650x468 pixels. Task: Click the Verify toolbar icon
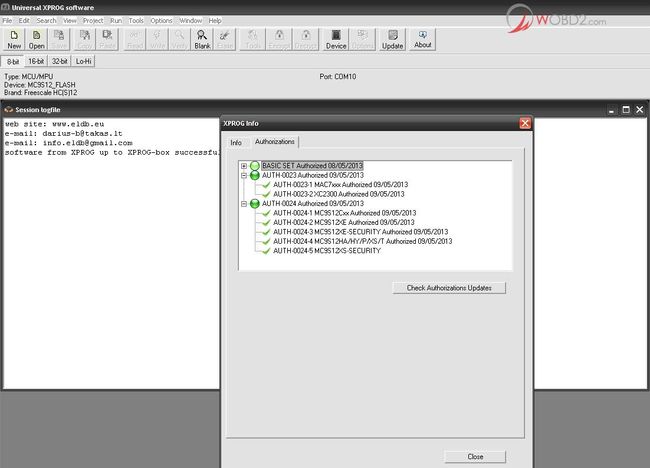coord(179,39)
